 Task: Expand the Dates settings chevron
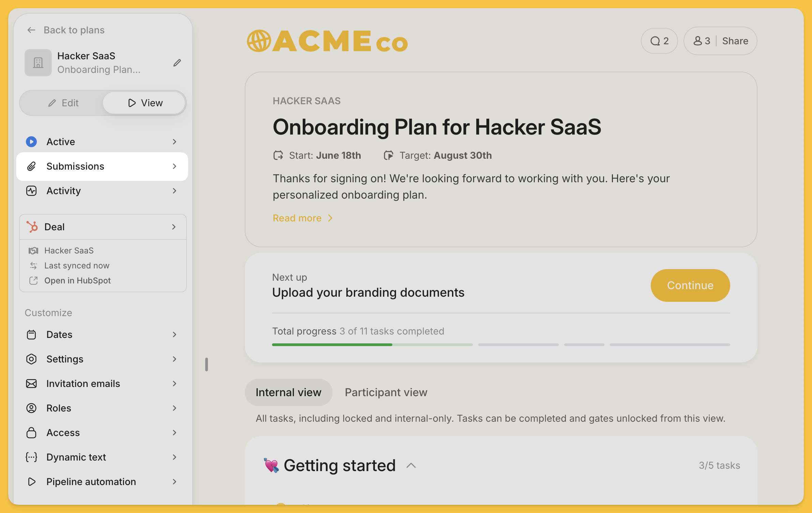[x=174, y=335]
